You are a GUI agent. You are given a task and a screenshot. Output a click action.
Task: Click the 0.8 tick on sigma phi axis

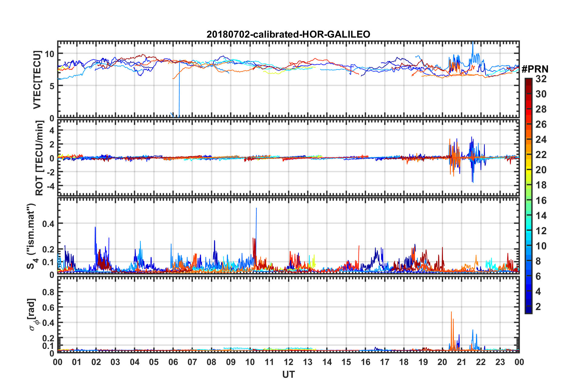[48, 292]
